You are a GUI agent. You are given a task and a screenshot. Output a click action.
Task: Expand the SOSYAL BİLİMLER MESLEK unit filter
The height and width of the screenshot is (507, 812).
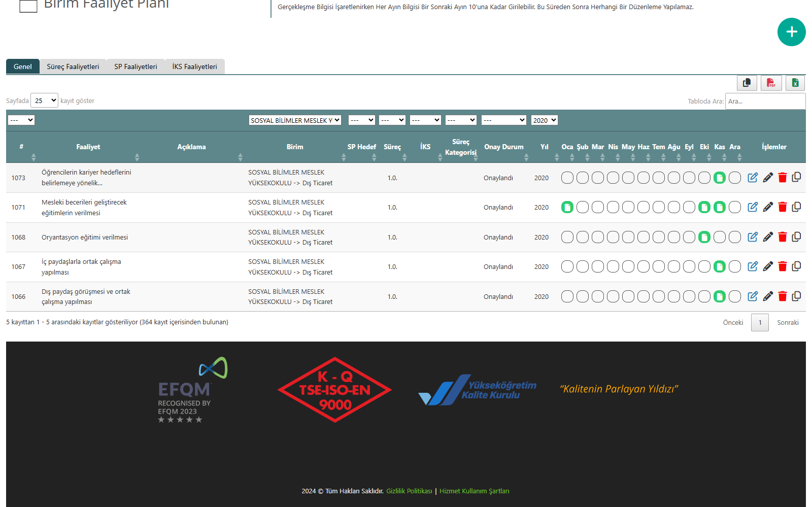tap(295, 120)
